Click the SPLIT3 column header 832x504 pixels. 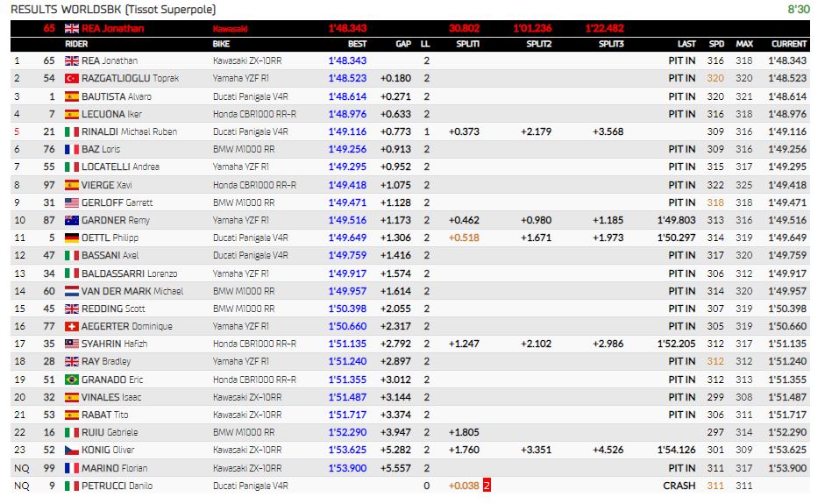611,44
